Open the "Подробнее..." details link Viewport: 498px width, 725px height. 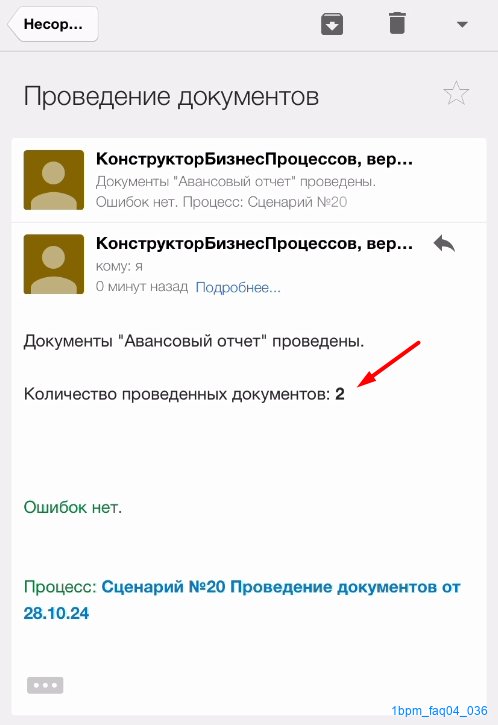[238, 288]
